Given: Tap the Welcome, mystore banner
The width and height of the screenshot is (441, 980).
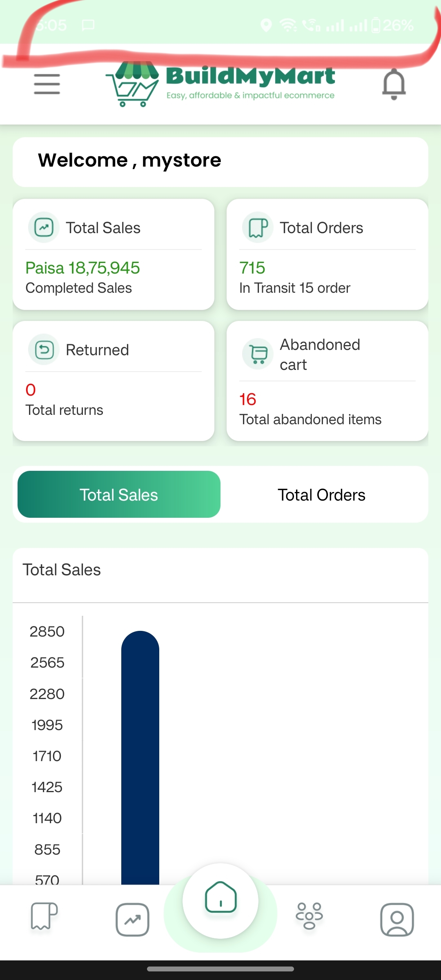Looking at the screenshot, I should (220, 162).
